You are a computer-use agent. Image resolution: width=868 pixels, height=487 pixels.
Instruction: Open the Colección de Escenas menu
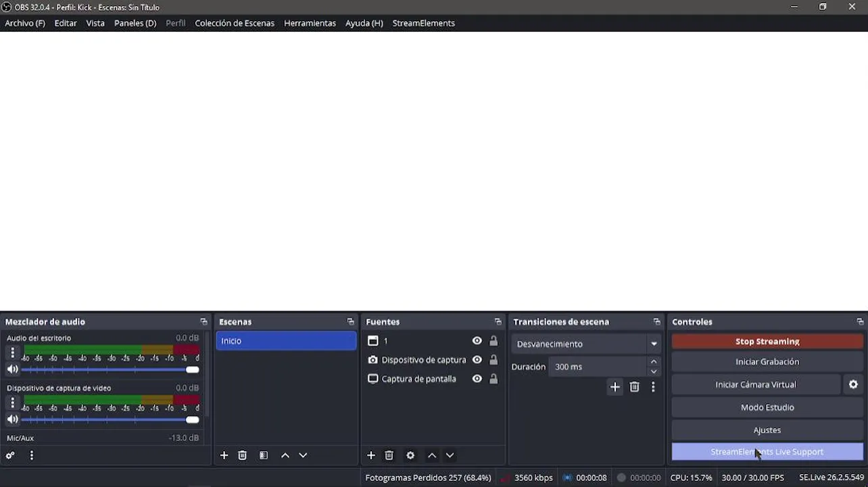(235, 23)
